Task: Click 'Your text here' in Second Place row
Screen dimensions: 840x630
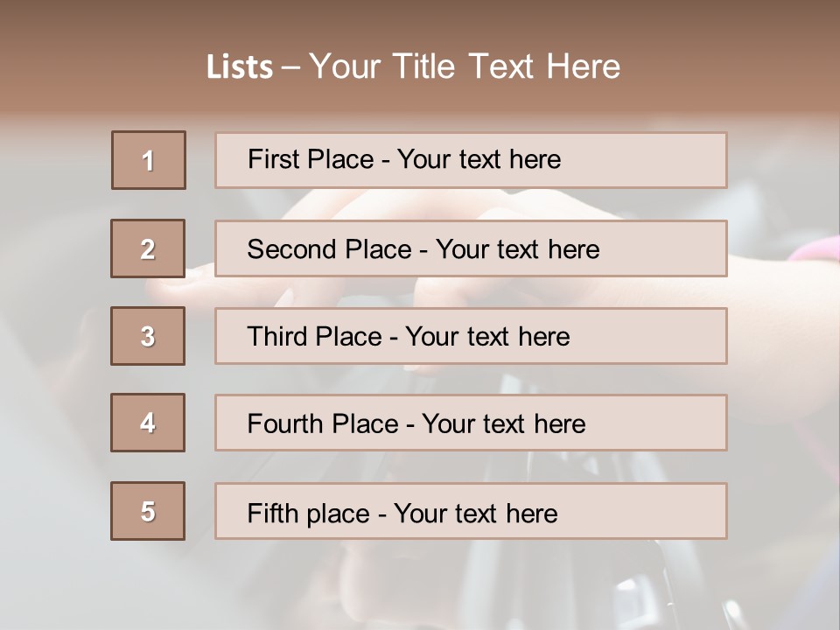Action: 517,249
